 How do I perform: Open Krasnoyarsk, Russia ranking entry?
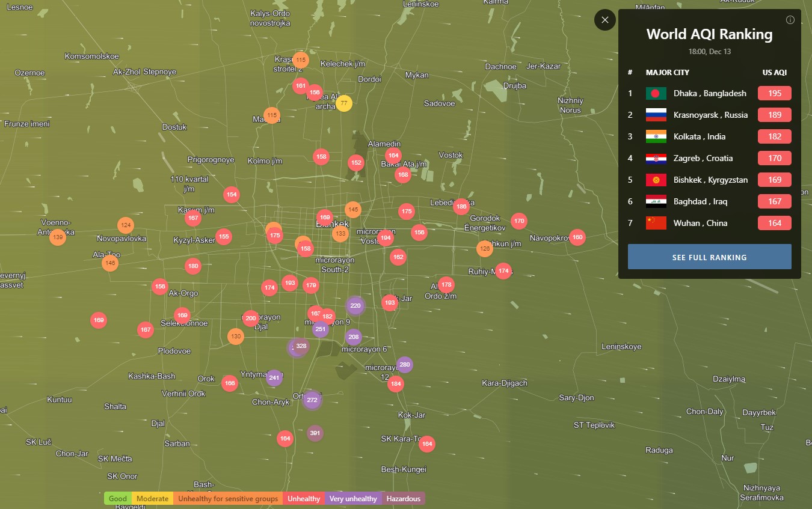[710, 115]
